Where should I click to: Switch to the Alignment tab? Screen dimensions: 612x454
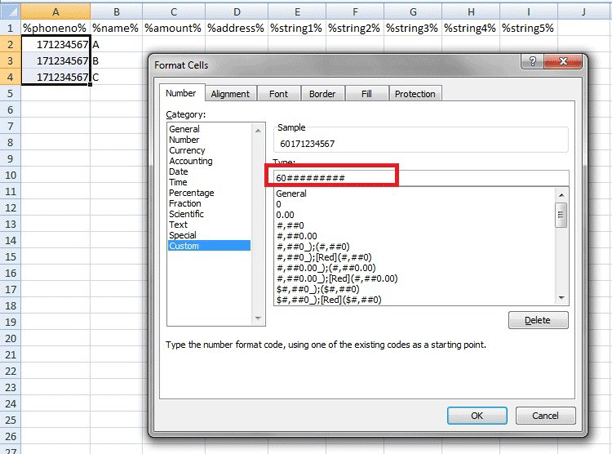(230, 94)
